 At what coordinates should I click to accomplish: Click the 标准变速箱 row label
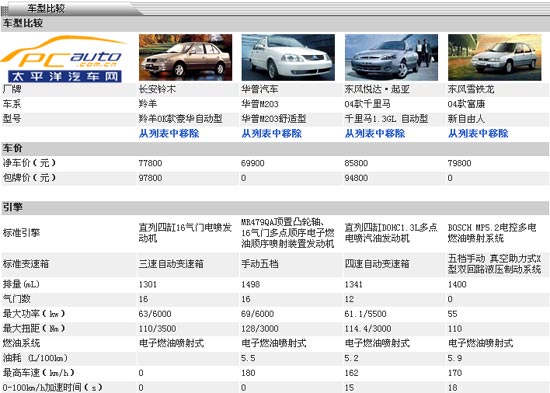[x=26, y=264]
